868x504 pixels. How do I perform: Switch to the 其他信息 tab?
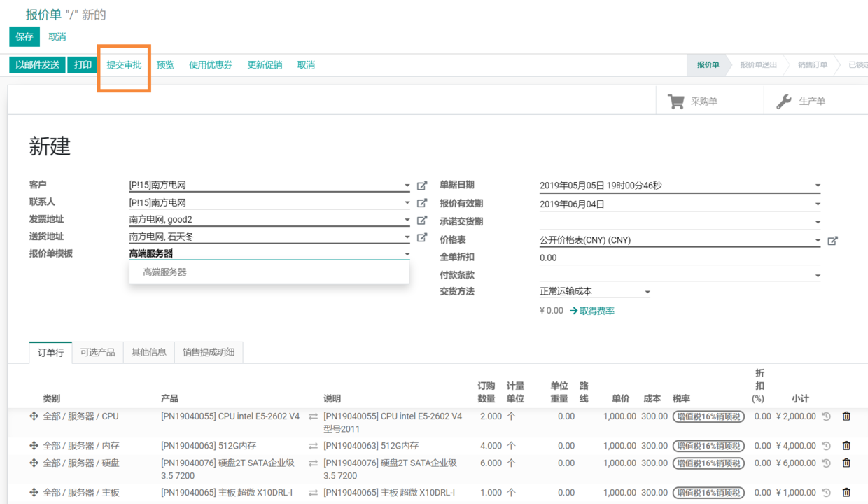coord(148,352)
